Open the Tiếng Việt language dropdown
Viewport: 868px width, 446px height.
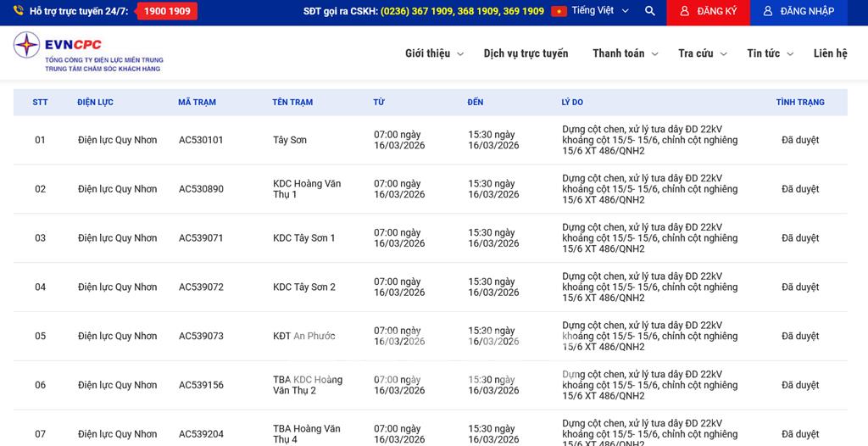[600, 11]
